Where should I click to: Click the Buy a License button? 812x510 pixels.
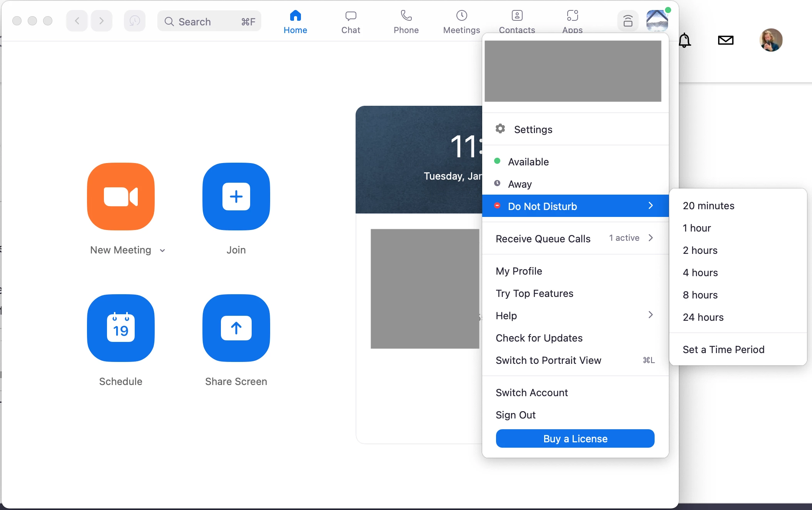[575, 439]
